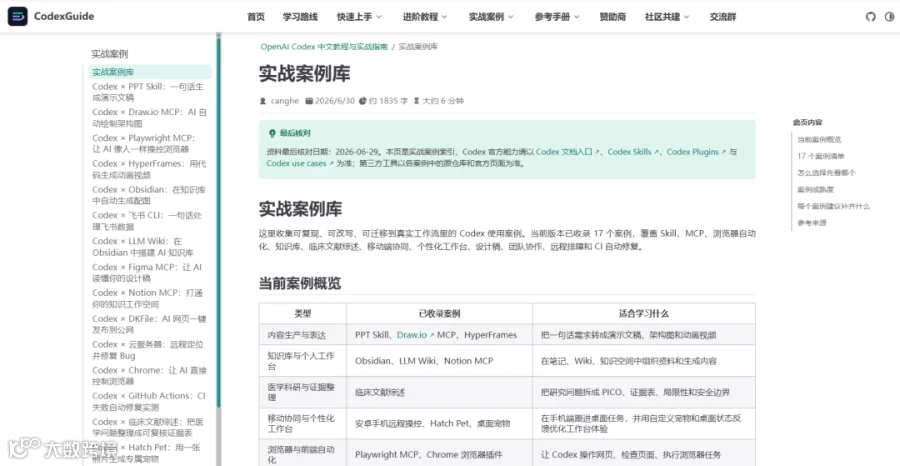Open the GitHub repository icon
This screenshot has width=900, height=466.
tap(871, 17)
